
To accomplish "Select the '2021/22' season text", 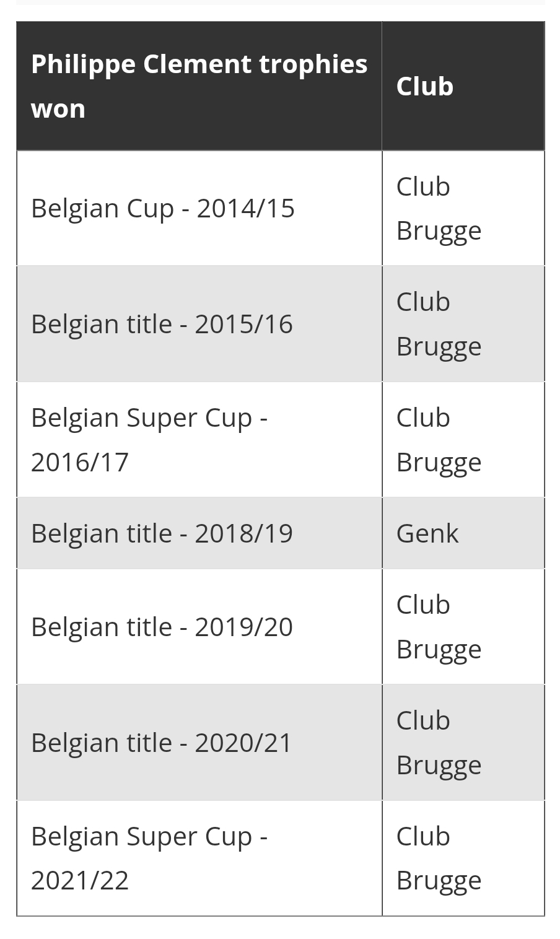I will click(x=80, y=880).
